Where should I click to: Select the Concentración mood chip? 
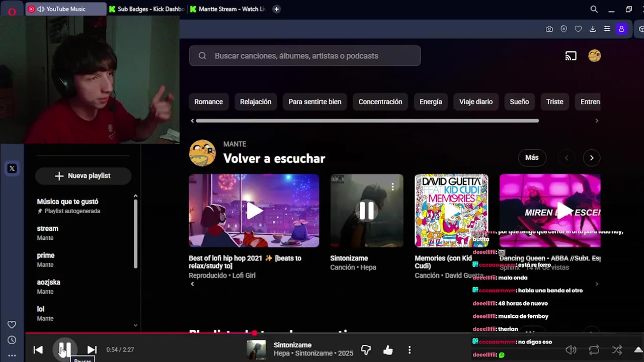coord(380,102)
